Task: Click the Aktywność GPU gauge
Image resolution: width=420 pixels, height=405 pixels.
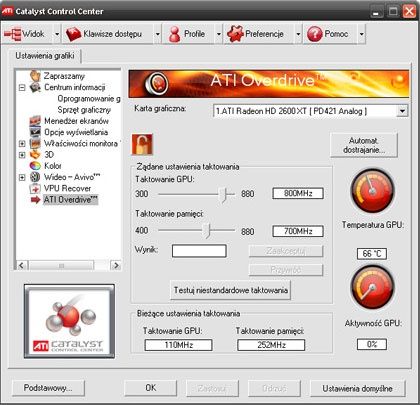Action: pyautogui.click(x=372, y=287)
